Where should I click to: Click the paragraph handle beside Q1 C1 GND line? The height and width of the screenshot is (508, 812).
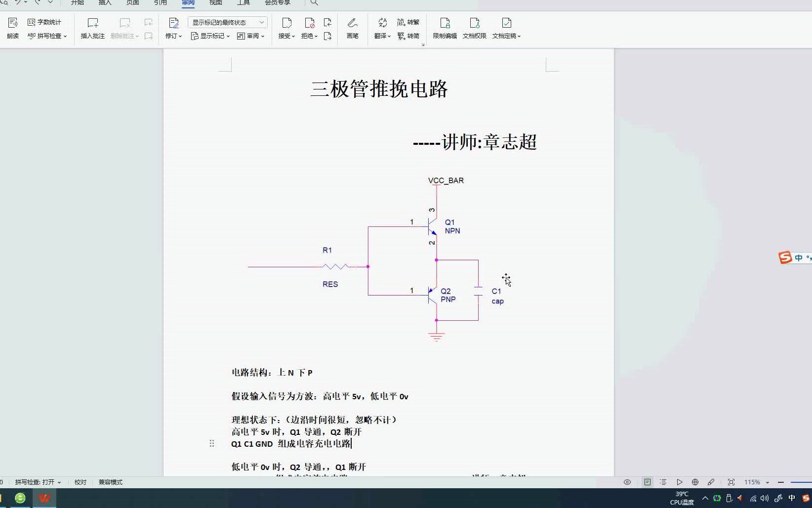point(212,443)
